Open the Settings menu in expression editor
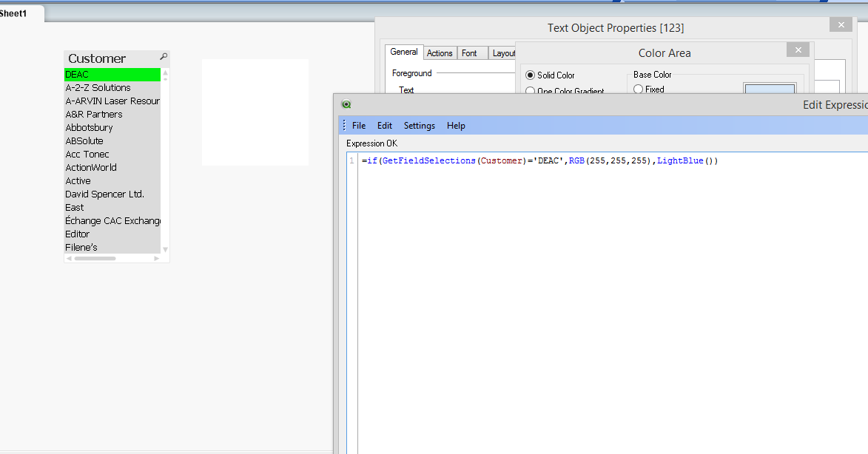This screenshot has width=868, height=454. click(419, 126)
